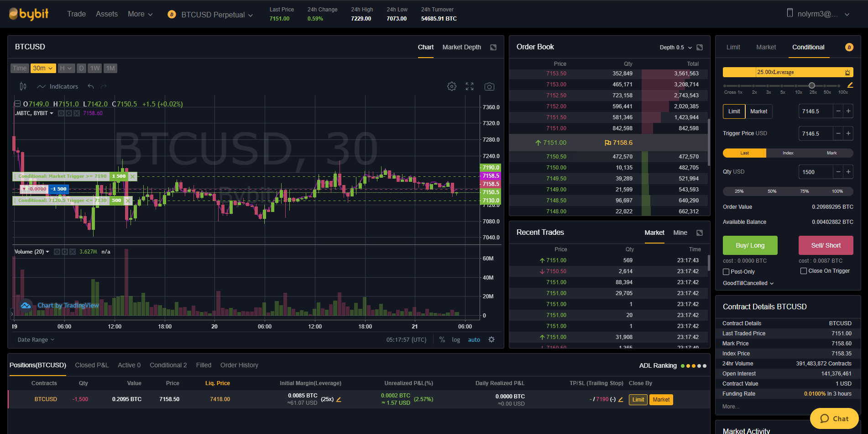This screenshot has width=868, height=434.
Task: Set quantity to 100% on slider
Action: coord(837,191)
